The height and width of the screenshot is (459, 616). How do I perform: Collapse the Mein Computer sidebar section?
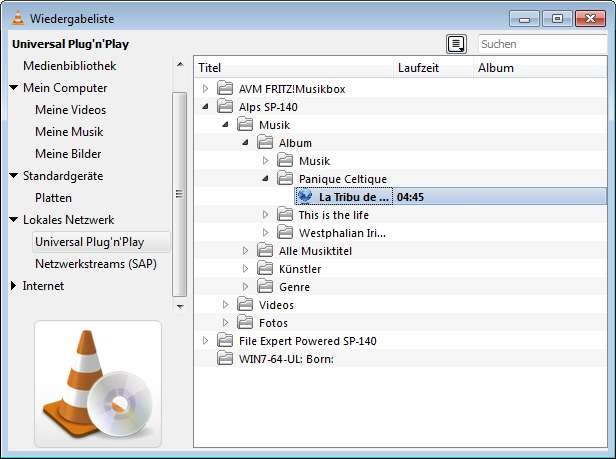pos(14,87)
